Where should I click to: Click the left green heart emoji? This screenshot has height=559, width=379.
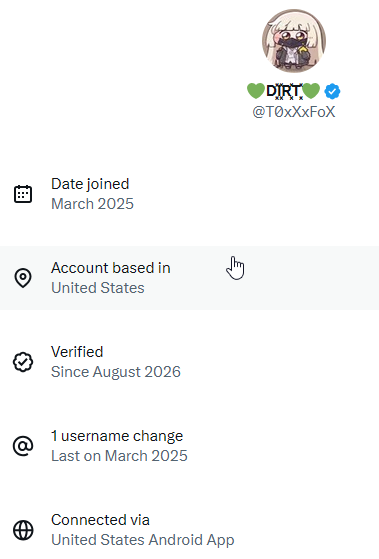click(256, 91)
